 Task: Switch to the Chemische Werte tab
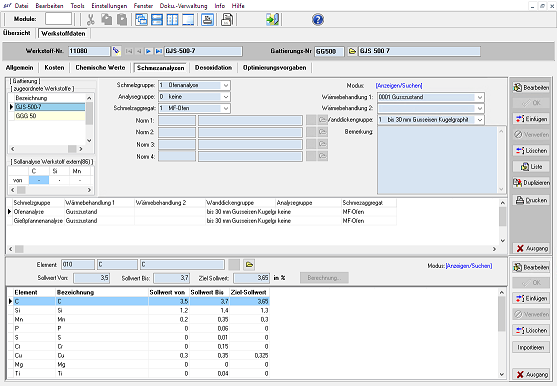point(100,67)
